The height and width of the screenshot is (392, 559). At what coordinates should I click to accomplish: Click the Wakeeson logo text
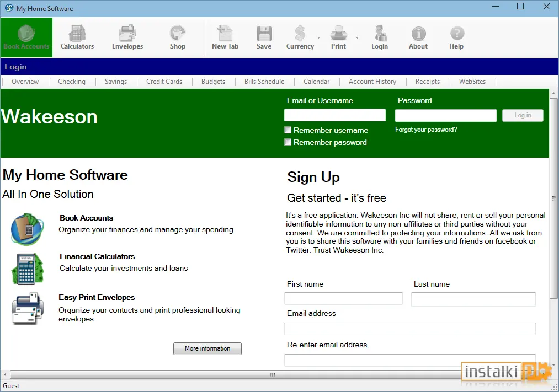pyautogui.click(x=49, y=116)
